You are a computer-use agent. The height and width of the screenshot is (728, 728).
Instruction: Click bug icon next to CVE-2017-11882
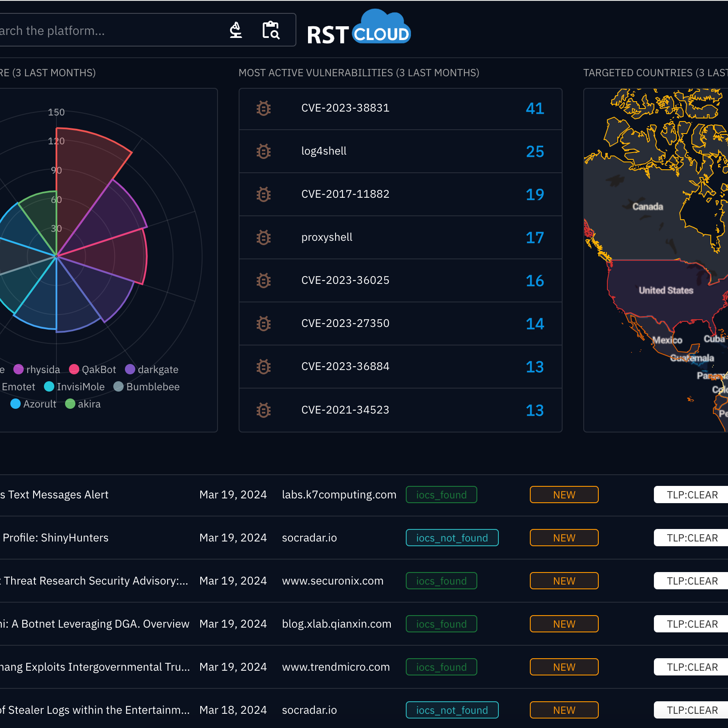[x=264, y=194]
